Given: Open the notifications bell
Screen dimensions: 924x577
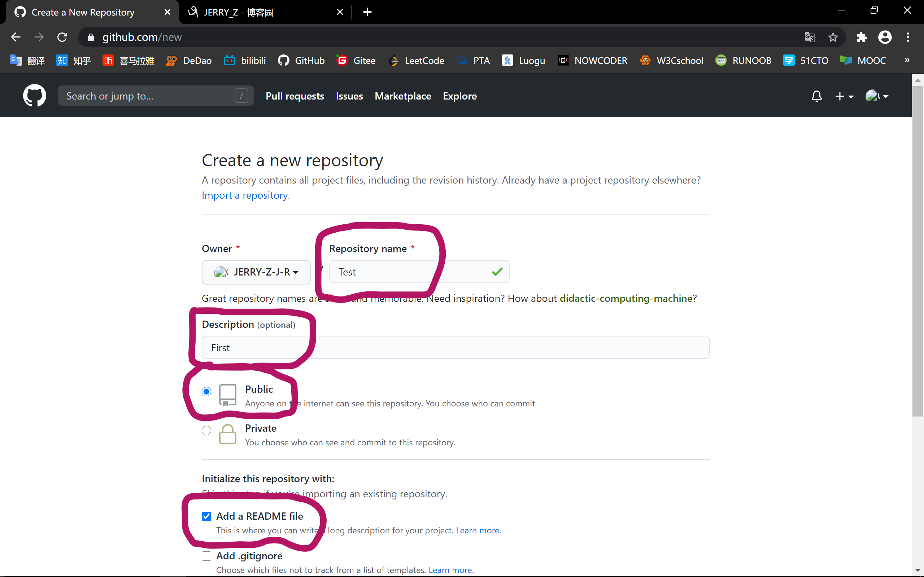Looking at the screenshot, I should [x=816, y=96].
